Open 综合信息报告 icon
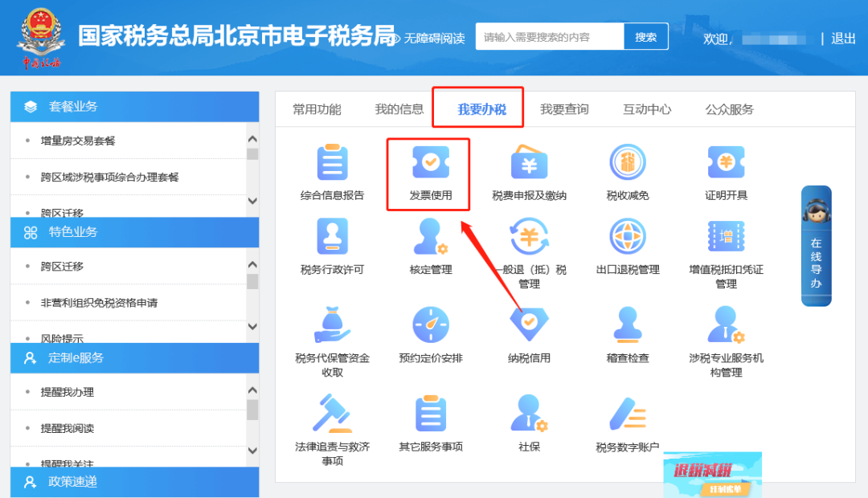868x498 pixels. click(332, 163)
